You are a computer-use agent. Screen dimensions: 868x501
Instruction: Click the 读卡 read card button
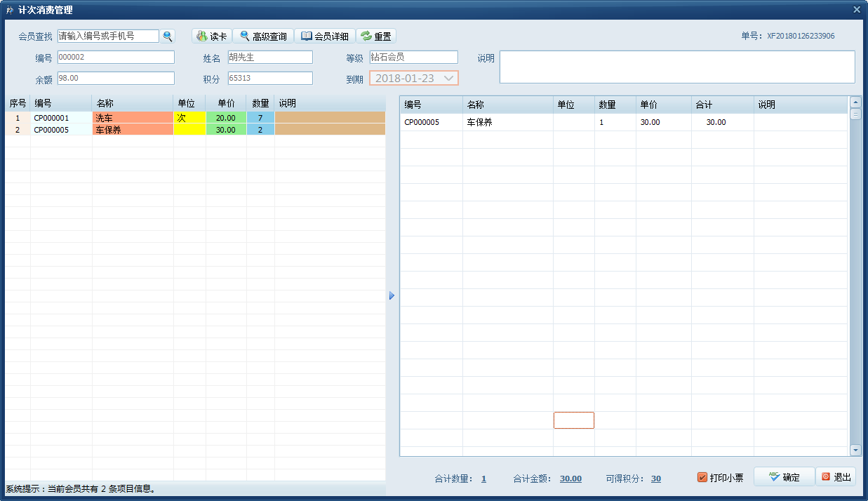click(211, 36)
